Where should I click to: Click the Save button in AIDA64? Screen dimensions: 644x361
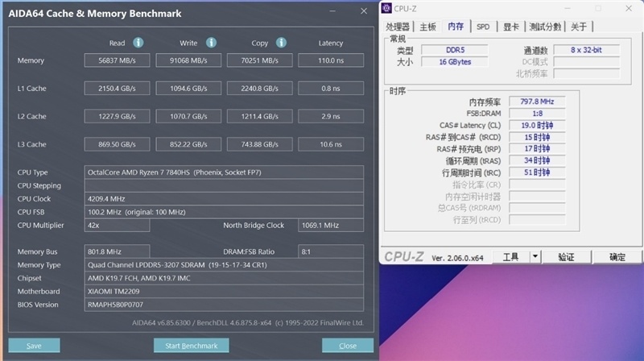(x=34, y=346)
